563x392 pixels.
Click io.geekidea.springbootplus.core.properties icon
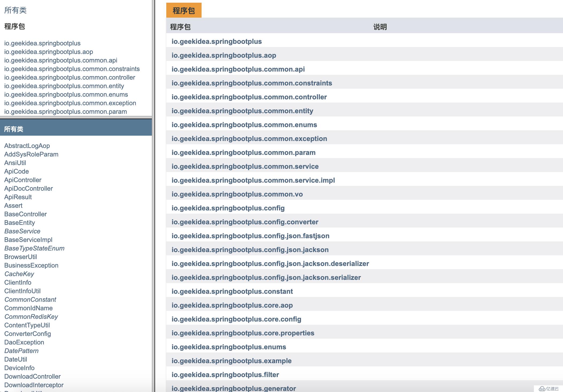(243, 333)
